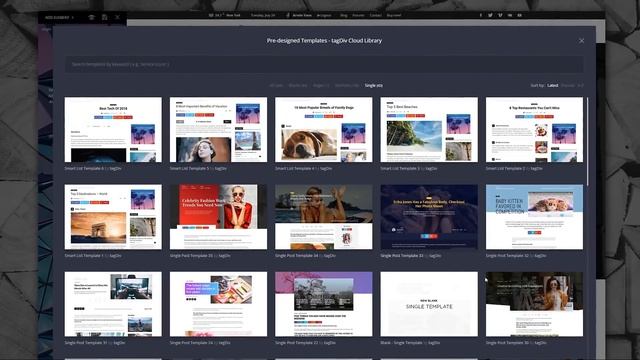Screen dimensions: 640x360
Task: Open Facebook icon in site header
Action: [480, 16]
